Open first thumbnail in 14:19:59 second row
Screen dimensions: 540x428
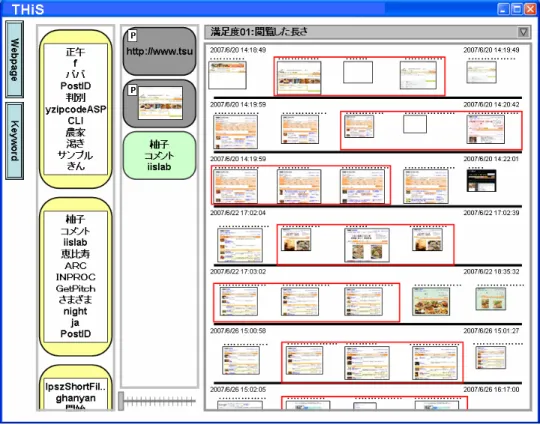(x=236, y=132)
